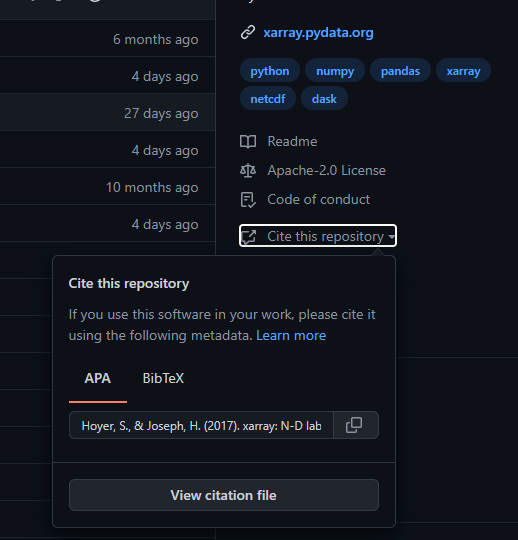Select the pandas topic tag
The width and height of the screenshot is (518, 540).
click(x=400, y=71)
